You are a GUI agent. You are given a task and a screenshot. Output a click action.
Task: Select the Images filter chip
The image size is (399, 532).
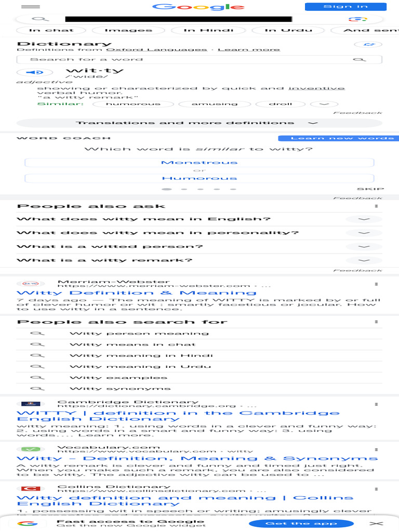(x=129, y=30)
